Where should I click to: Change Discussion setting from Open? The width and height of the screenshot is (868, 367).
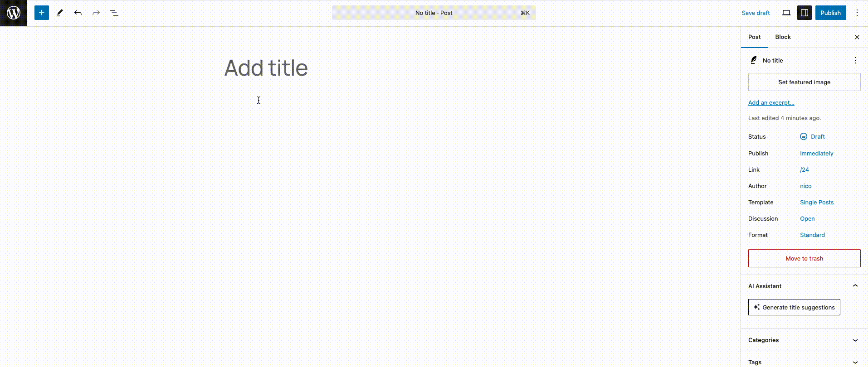(x=807, y=218)
